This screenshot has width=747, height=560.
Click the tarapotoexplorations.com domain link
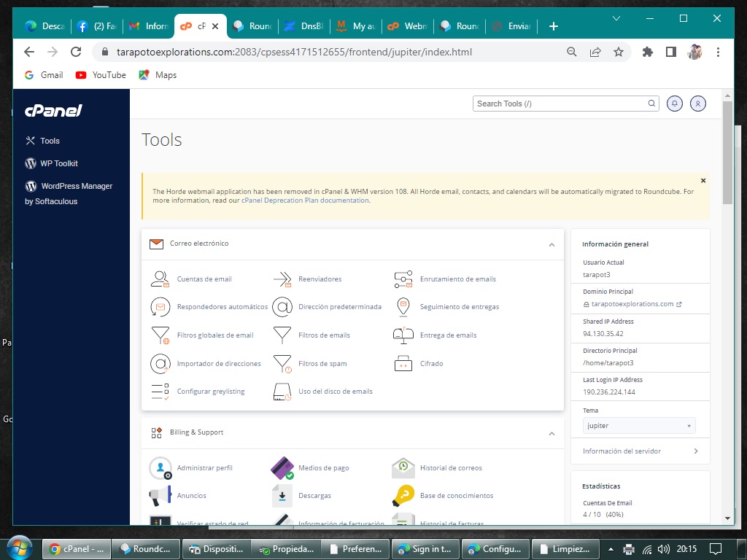point(632,304)
